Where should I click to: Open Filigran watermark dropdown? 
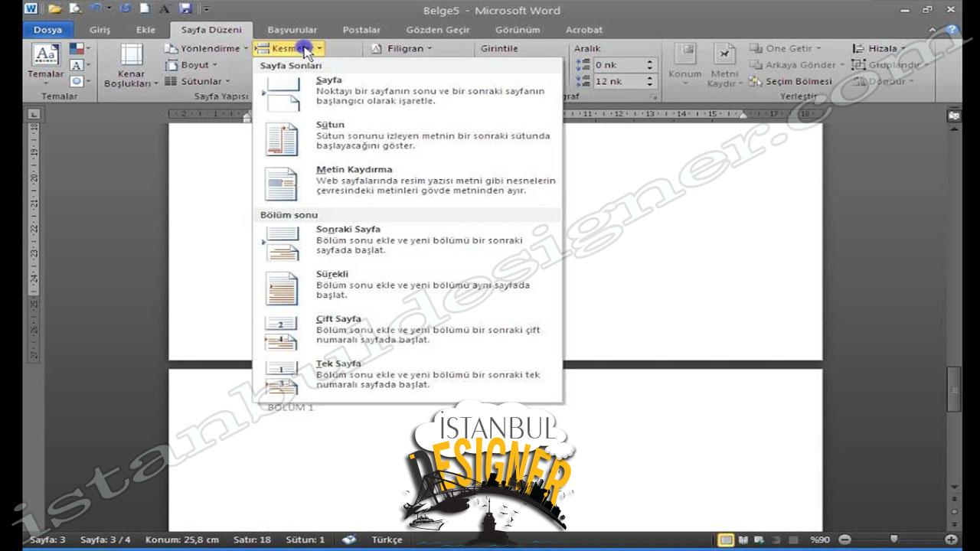coord(402,48)
